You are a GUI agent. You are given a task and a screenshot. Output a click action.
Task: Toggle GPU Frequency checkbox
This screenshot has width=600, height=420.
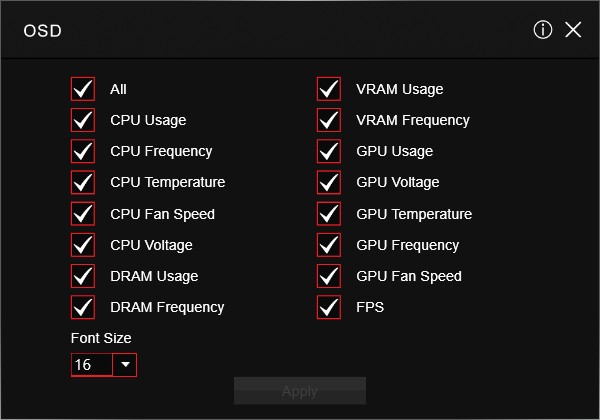[x=329, y=245]
